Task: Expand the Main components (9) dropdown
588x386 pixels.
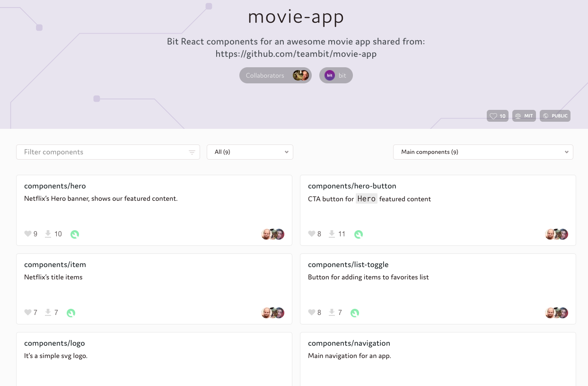Action: click(x=483, y=152)
